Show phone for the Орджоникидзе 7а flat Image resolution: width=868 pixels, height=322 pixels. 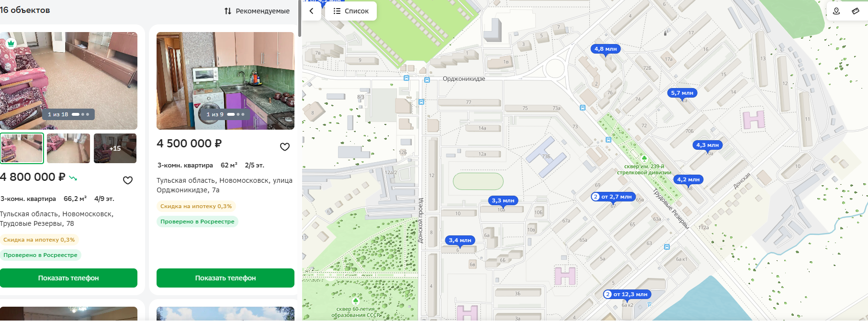click(x=225, y=278)
